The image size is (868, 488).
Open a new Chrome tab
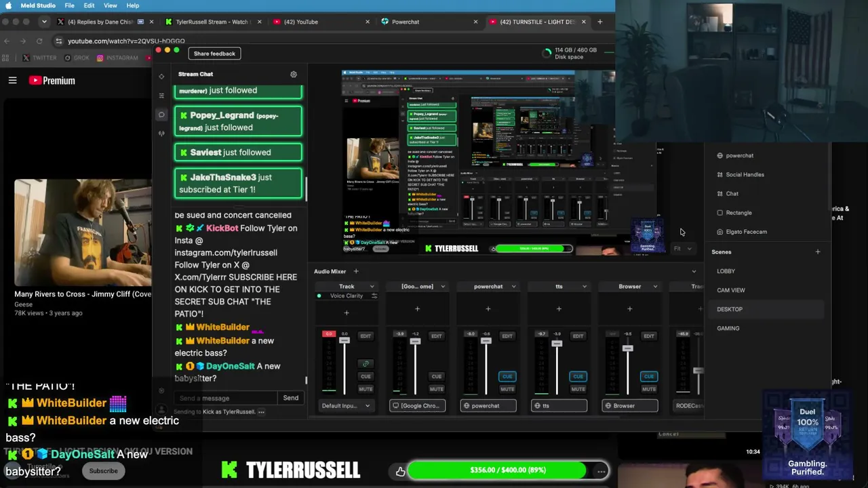[x=599, y=22]
